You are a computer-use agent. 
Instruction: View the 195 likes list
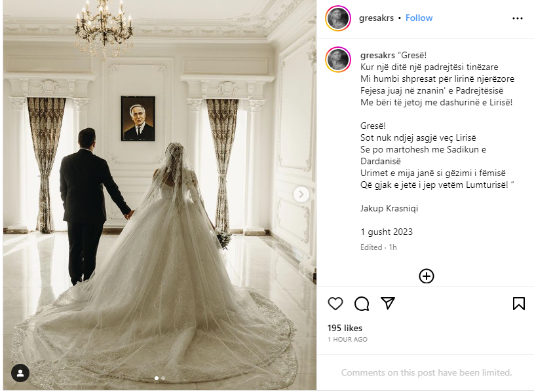pyautogui.click(x=345, y=328)
